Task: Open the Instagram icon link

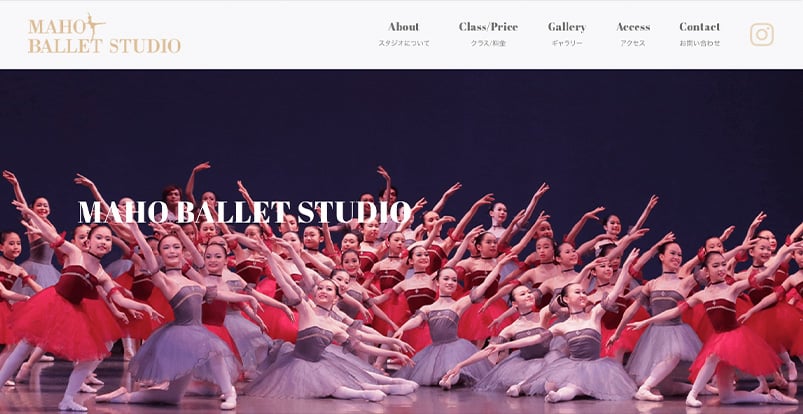Action: [x=762, y=34]
